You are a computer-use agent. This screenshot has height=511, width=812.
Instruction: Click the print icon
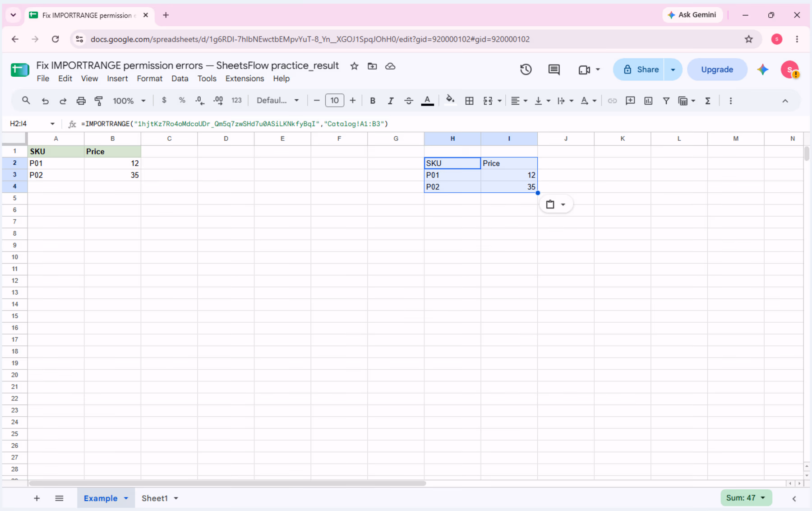(x=81, y=101)
